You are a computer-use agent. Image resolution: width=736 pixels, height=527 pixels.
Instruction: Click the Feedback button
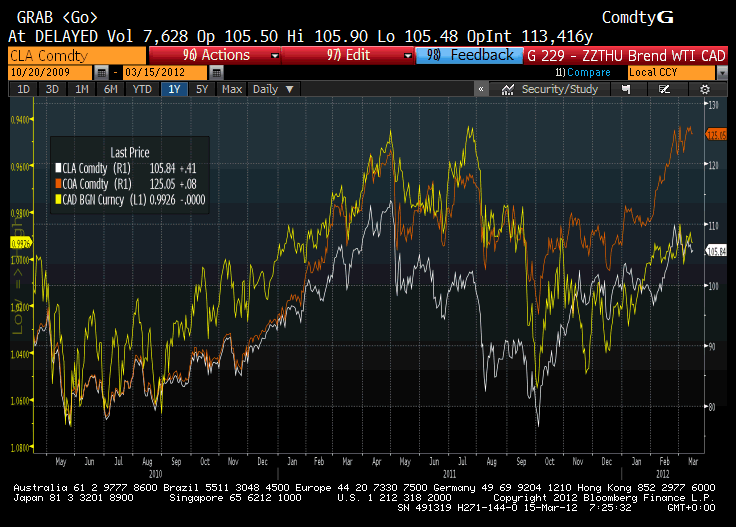tap(469, 55)
